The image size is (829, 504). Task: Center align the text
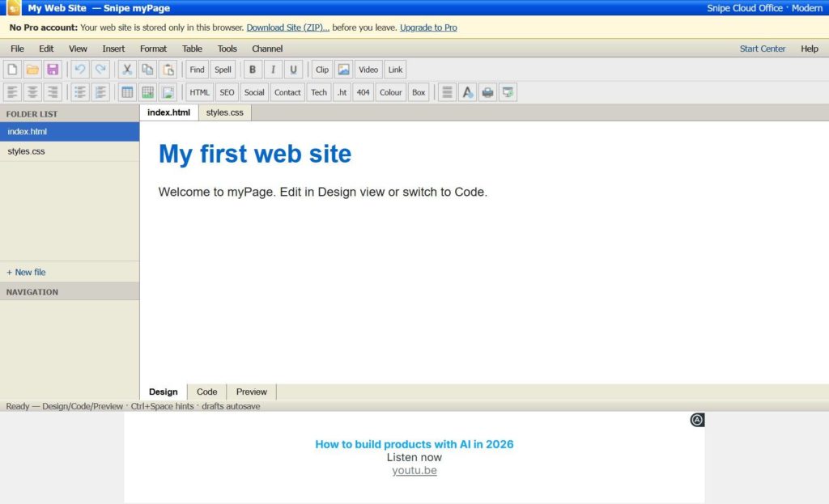click(32, 92)
